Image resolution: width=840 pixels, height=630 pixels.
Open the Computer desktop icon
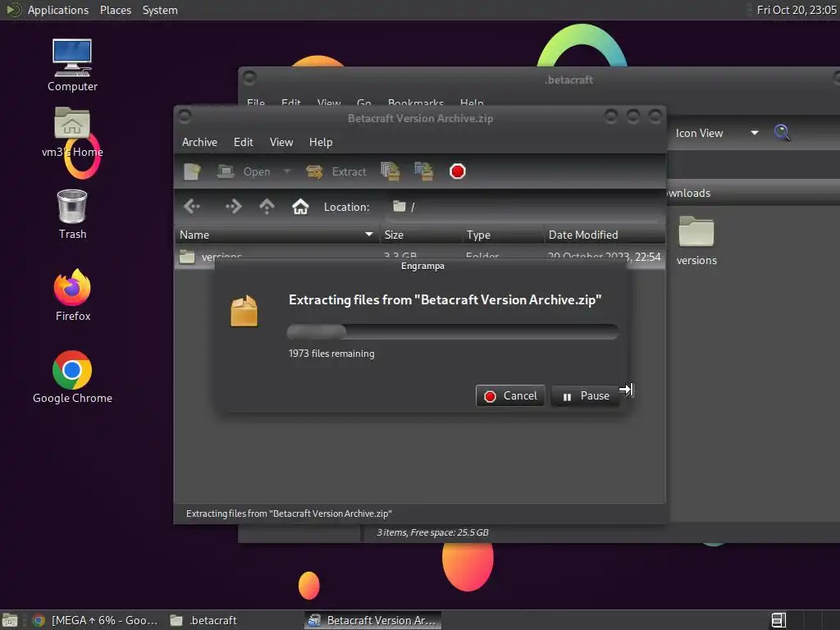[72, 66]
